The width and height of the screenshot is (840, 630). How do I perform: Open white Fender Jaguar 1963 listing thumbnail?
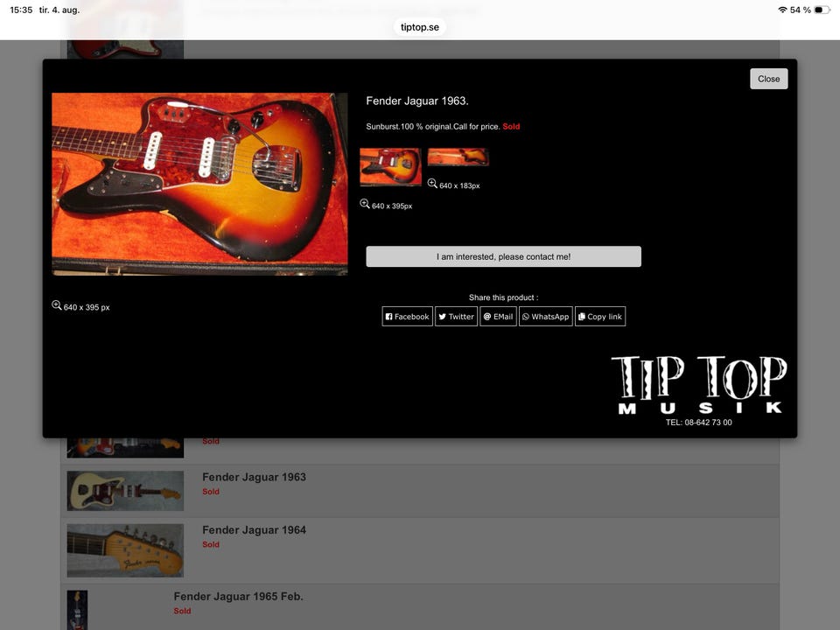tap(125, 491)
